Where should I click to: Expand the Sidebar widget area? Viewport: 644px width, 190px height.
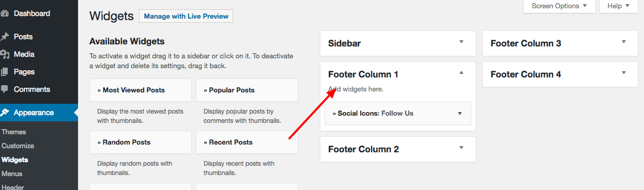462,42
